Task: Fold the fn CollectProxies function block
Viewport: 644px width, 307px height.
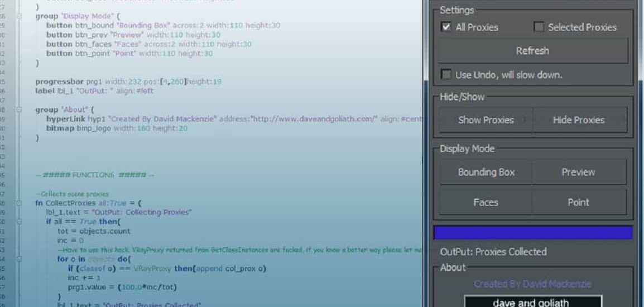Action: 21,203
